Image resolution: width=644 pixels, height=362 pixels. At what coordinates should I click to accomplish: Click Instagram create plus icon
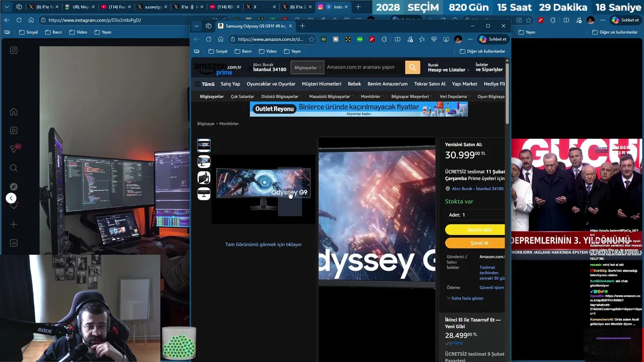pyautogui.click(x=14, y=224)
